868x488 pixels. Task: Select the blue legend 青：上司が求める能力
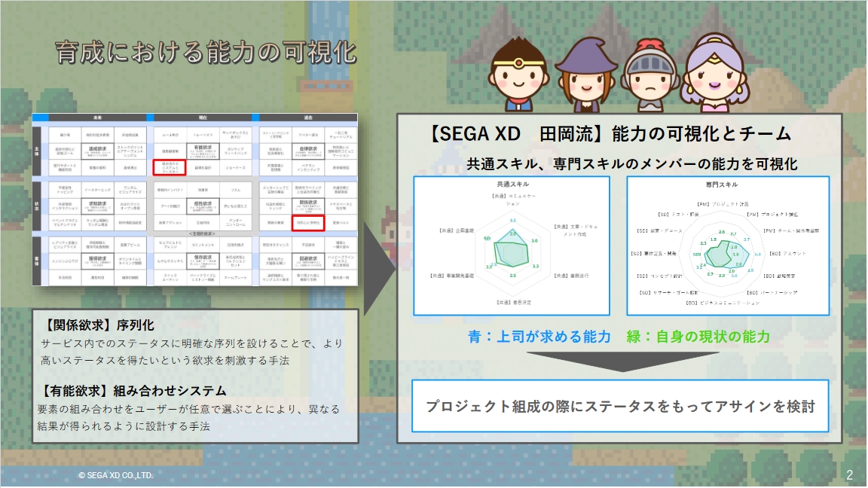click(539, 337)
